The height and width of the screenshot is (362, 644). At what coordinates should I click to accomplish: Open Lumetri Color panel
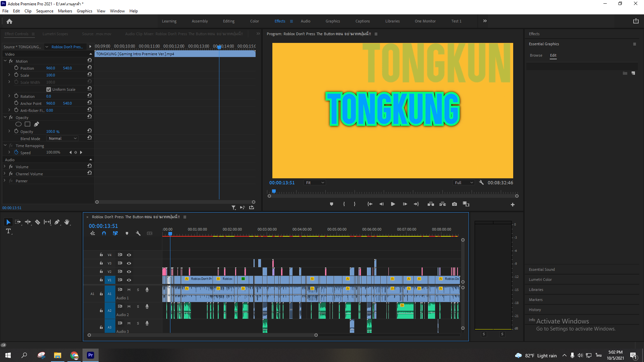click(x=540, y=280)
